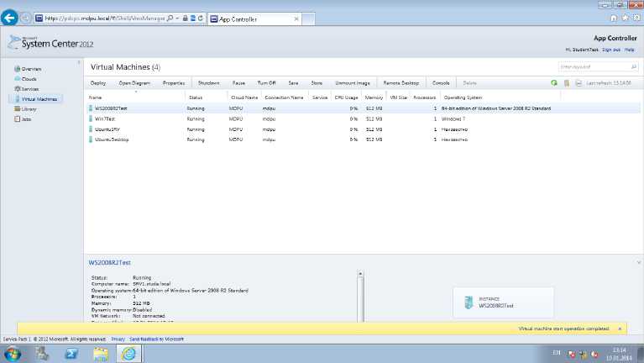
Task: Select the UbuntuDesktop virtual machine name
Action: 112,139
